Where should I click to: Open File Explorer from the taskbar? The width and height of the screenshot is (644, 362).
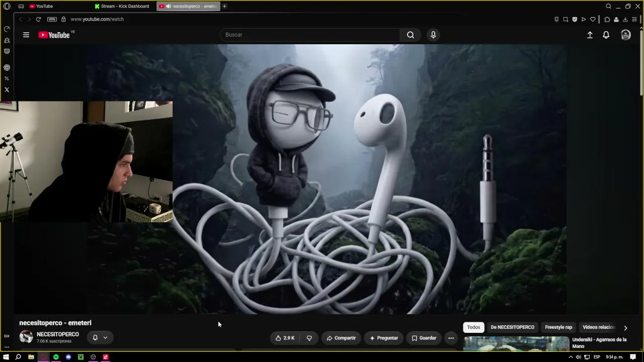[x=31, y=357]
